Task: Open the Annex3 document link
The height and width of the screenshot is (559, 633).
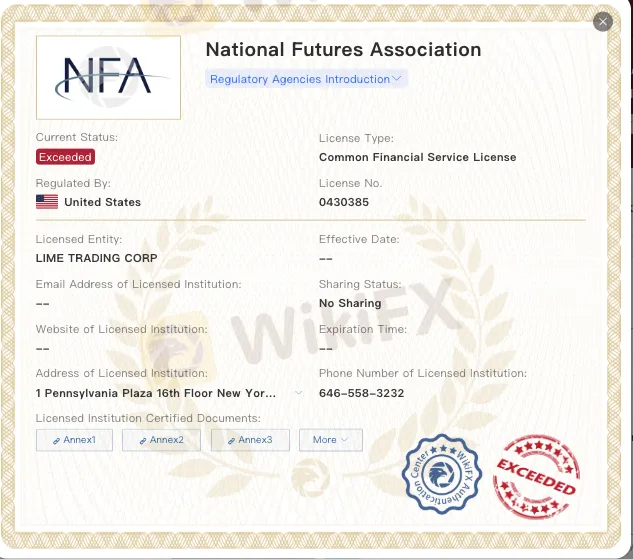Action: coord(250,440)
